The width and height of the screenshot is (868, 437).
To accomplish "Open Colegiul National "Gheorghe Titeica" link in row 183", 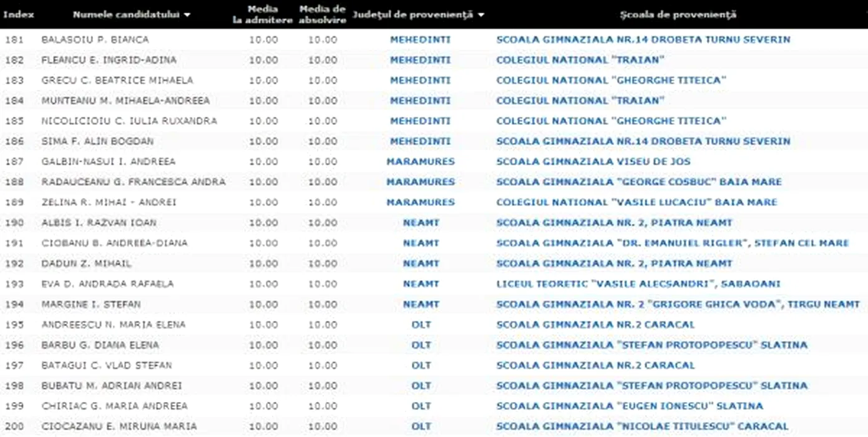I will point(611,81).
